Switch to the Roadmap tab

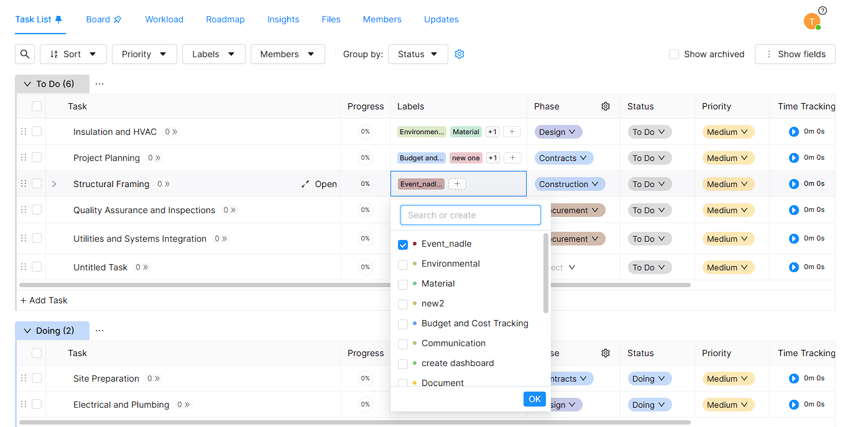coord(225,19)
